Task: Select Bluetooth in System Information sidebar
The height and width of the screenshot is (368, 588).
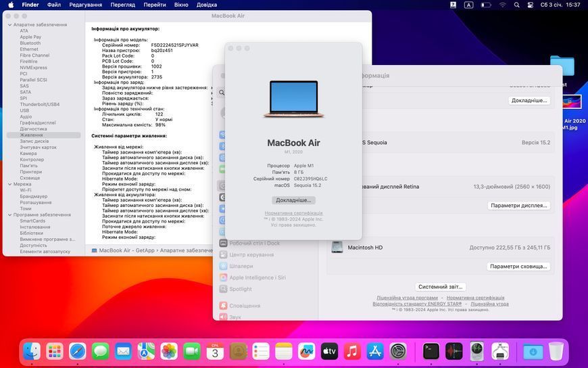Action: (x=30, y=43)
